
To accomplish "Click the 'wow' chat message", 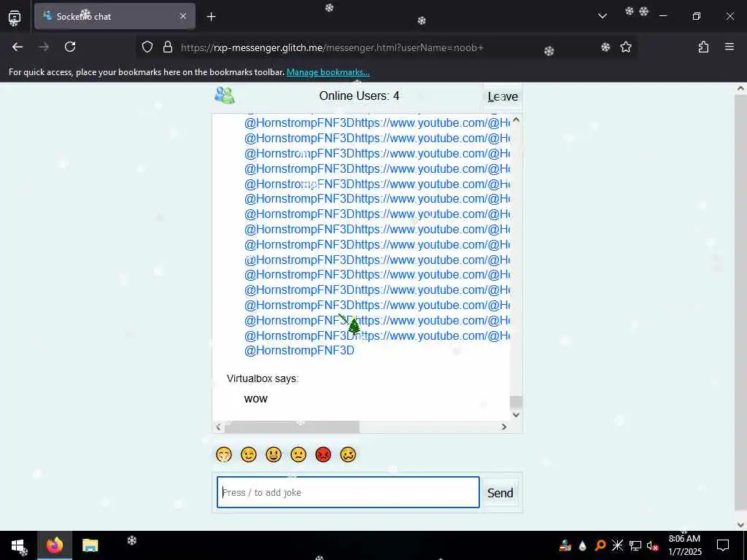I will click(256, 399).
